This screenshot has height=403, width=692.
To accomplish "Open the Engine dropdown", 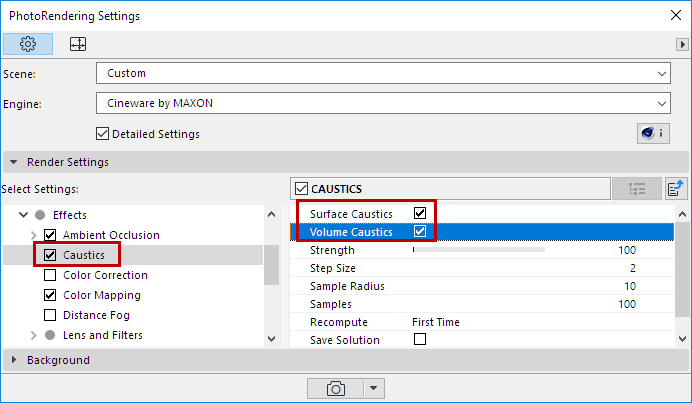I will tap(383, 102).
